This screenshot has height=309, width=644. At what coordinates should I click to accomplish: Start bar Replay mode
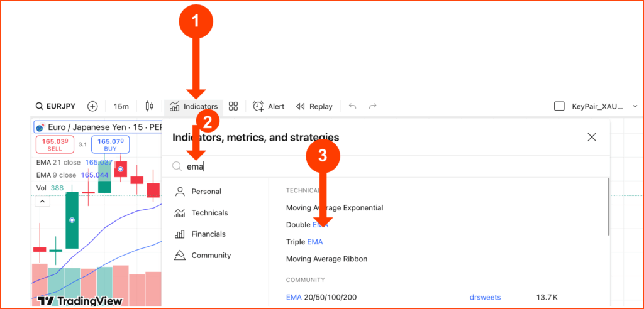click(314, 106)
